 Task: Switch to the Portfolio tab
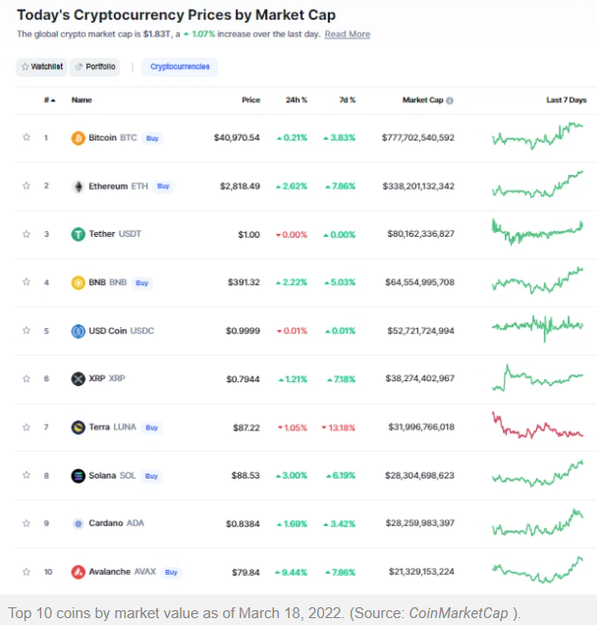pos(95,67)
